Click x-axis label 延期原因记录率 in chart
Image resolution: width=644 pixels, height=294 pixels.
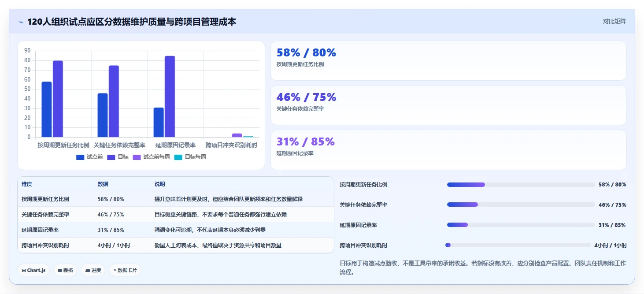tap(175, 145)
